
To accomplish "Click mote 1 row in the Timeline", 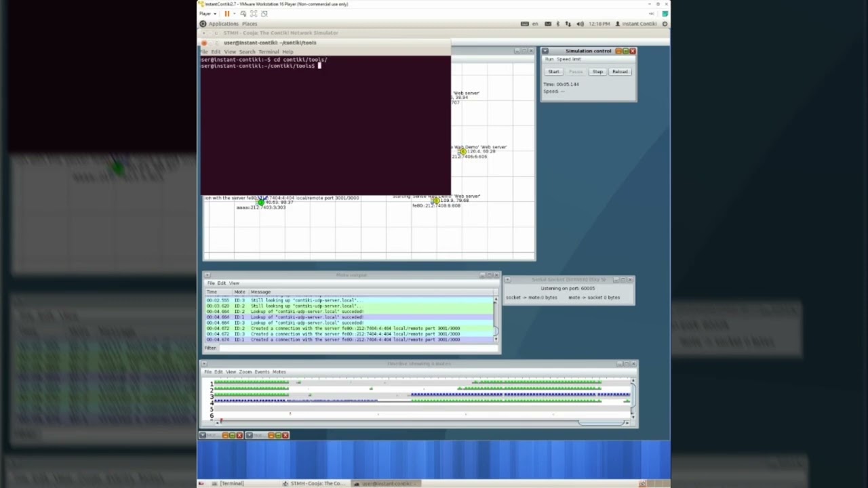I will (x=422, y=384).
